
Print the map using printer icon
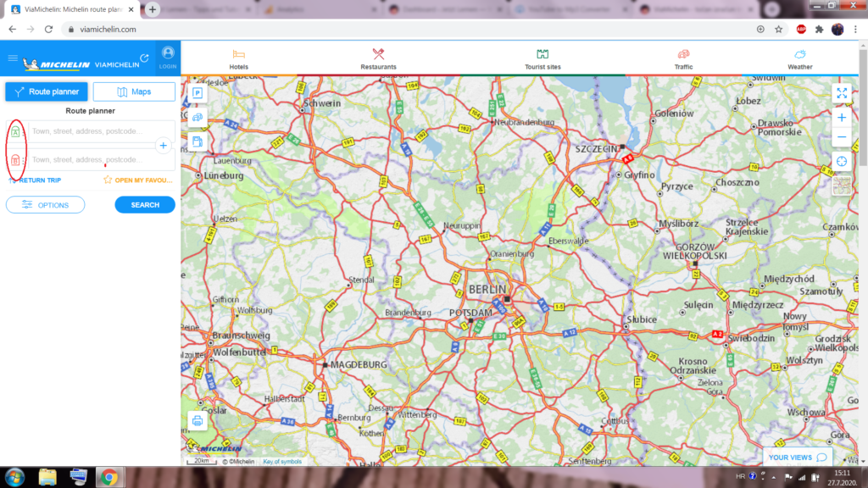pyautogui.click(x=198, y=421)
